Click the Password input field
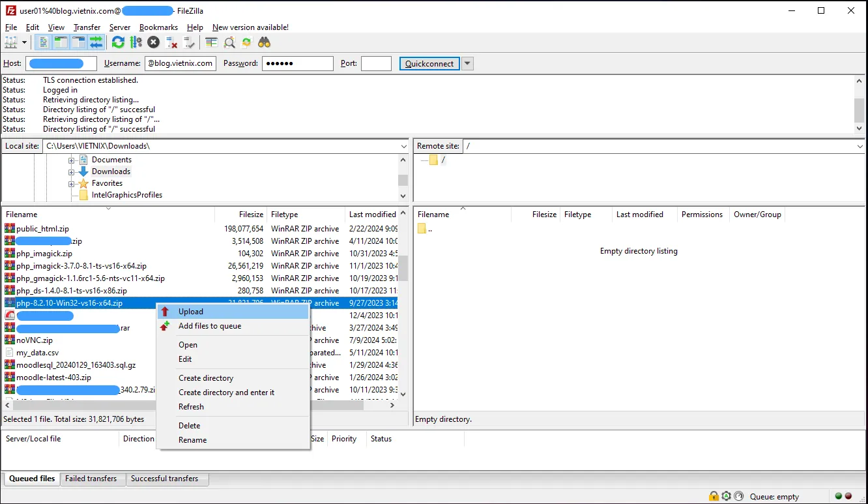The width and height of the screenshot is (868, 504). [x=298, y=63]
